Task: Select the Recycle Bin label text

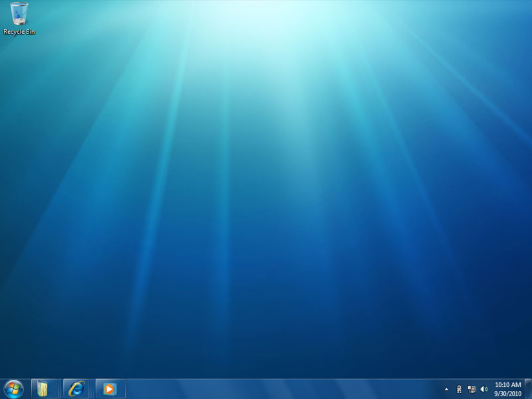Action: (x=18, y=31)
